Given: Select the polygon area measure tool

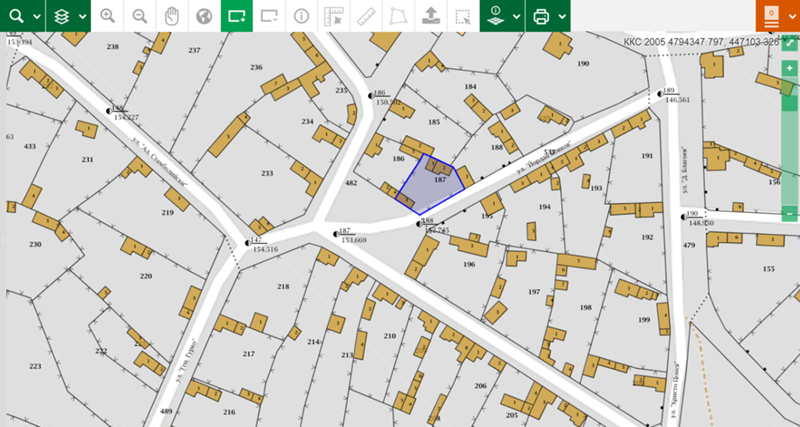Looking at the screenshot, I should pos(398,16).
